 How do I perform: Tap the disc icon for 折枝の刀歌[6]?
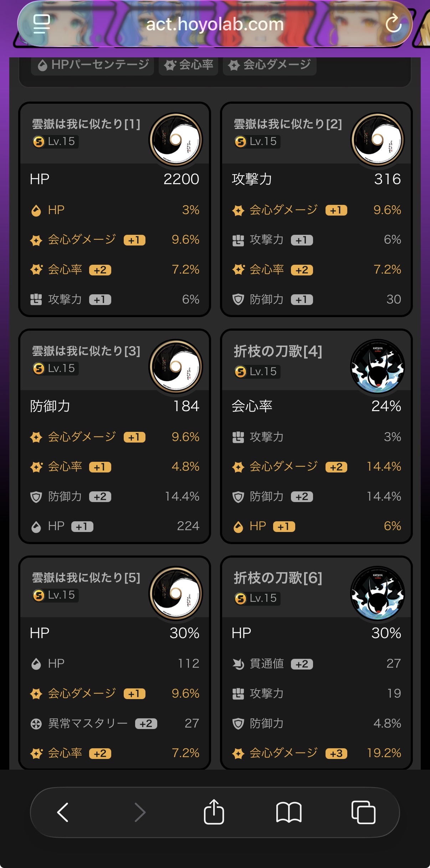click(378, 594)
